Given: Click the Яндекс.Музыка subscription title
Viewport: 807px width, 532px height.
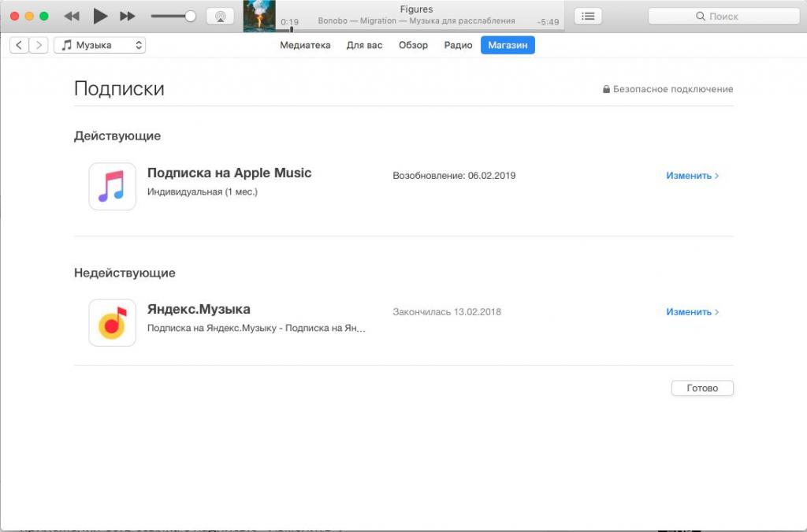Looking at the screenshot, I should coord(199,309).
